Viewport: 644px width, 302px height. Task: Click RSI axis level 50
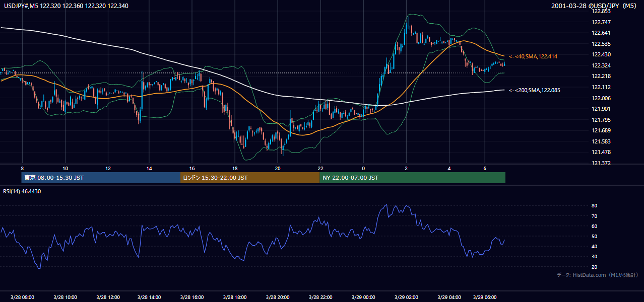(x=594, y=236)
